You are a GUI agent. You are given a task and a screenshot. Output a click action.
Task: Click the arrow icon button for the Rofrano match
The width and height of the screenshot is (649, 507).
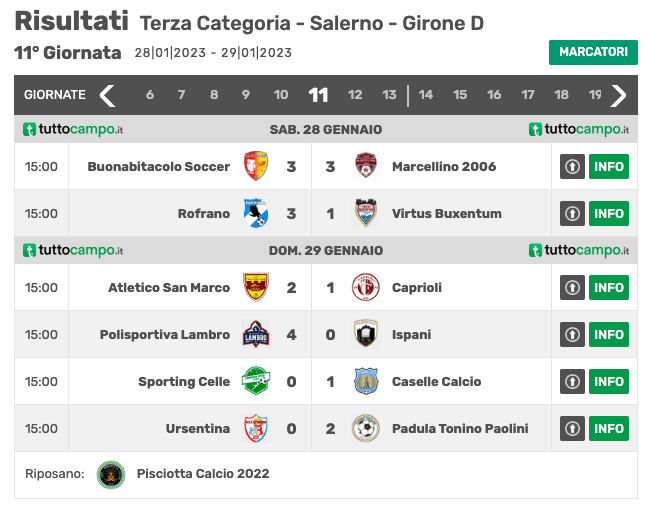[572, 213]
